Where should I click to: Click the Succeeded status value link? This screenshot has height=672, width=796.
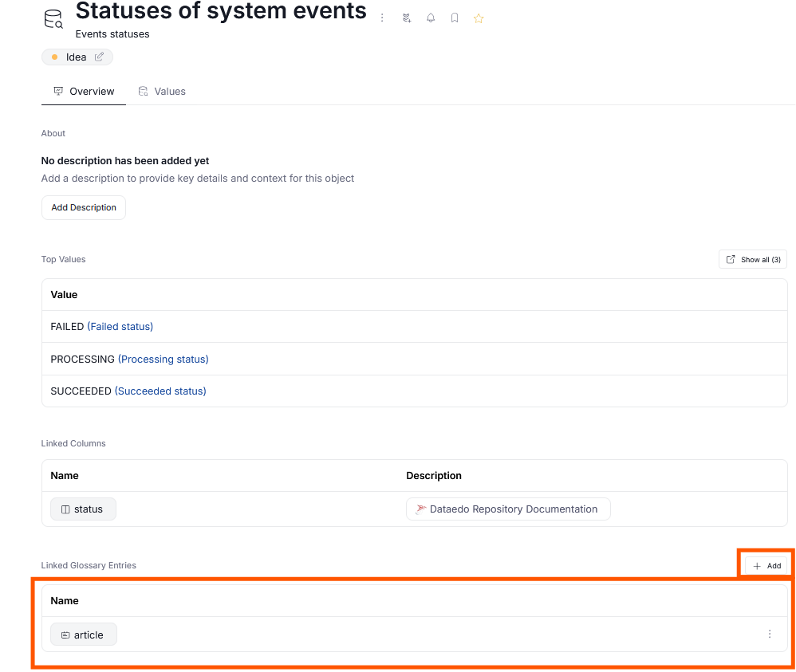160,391
